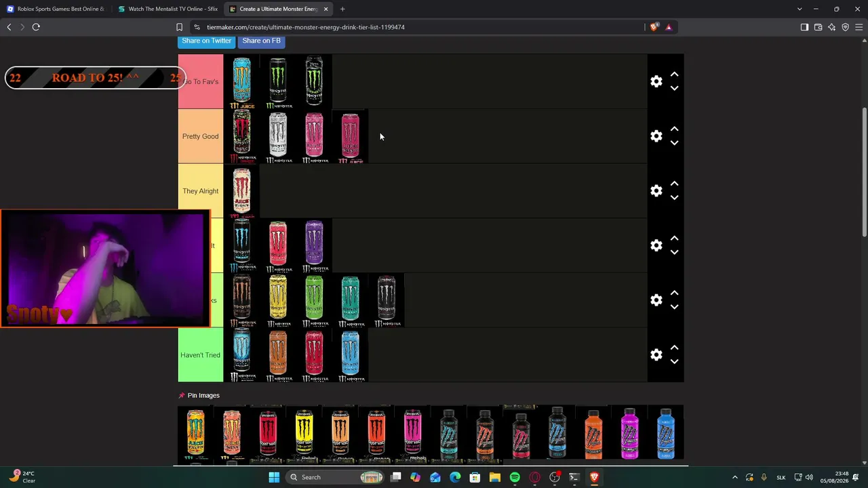Image resolution: width=868 pixels, height=488 pixels.
Task: Switch to Roblox Sports Games tab
Action: pyautogui.click(x=56, y=9)
